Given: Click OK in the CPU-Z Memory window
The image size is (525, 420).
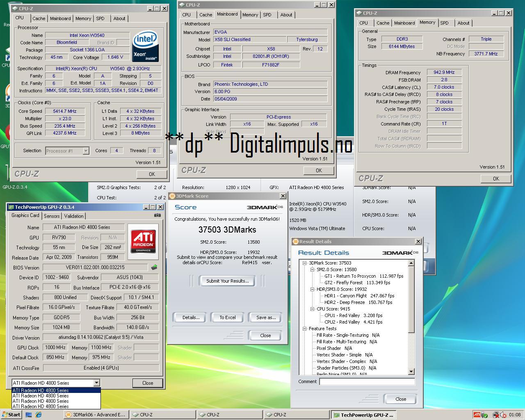Looking at the screenshot, I should [496, 179].
